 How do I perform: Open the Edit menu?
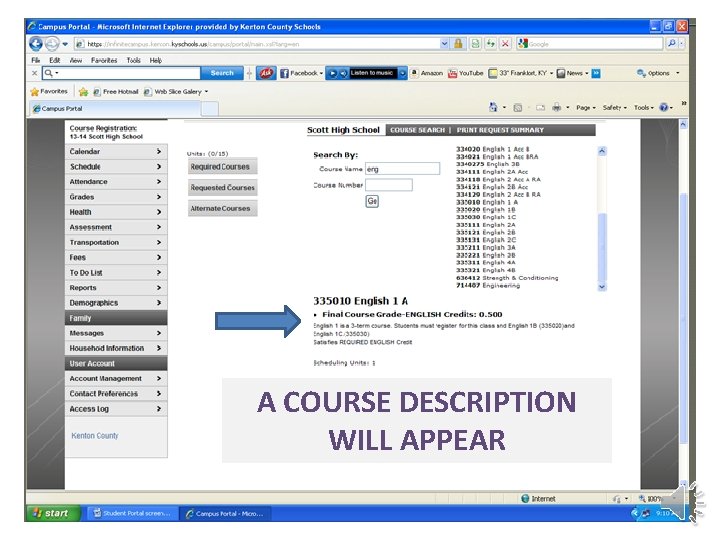[55, 60]
